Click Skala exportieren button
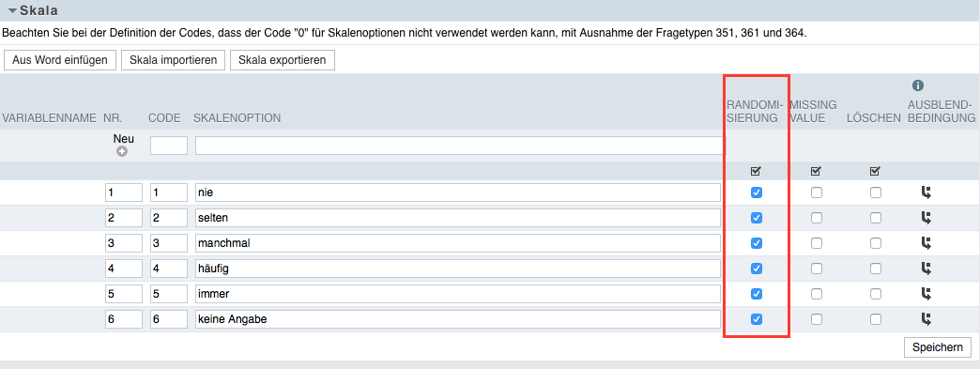The height and width of the screenshot is (369, 980). coord(283,60)
